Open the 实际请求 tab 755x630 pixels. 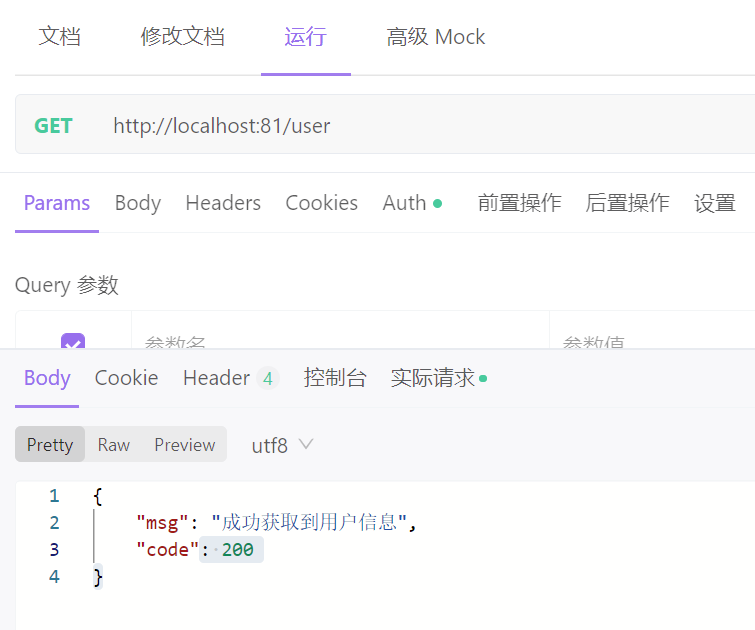(439, 378)
